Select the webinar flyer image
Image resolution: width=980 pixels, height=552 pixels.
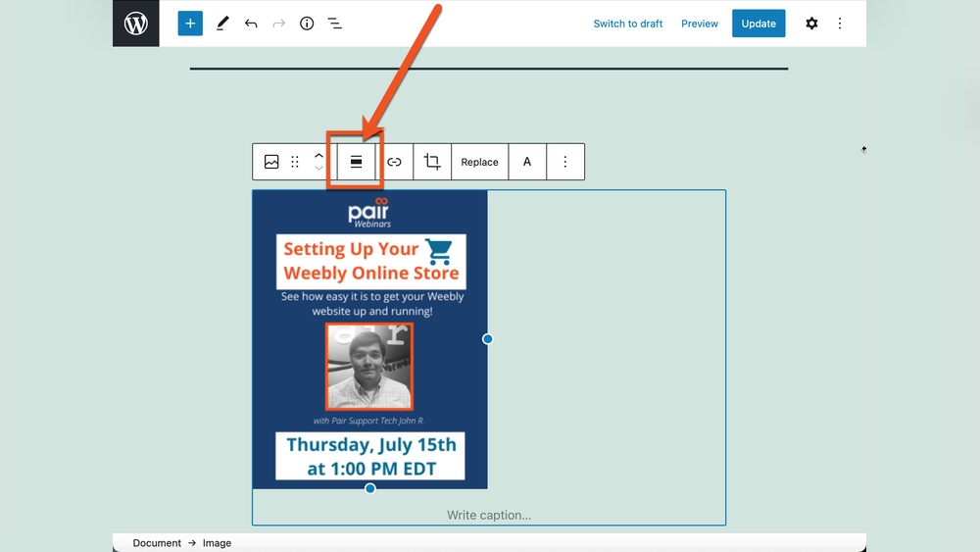click(370, 339)
